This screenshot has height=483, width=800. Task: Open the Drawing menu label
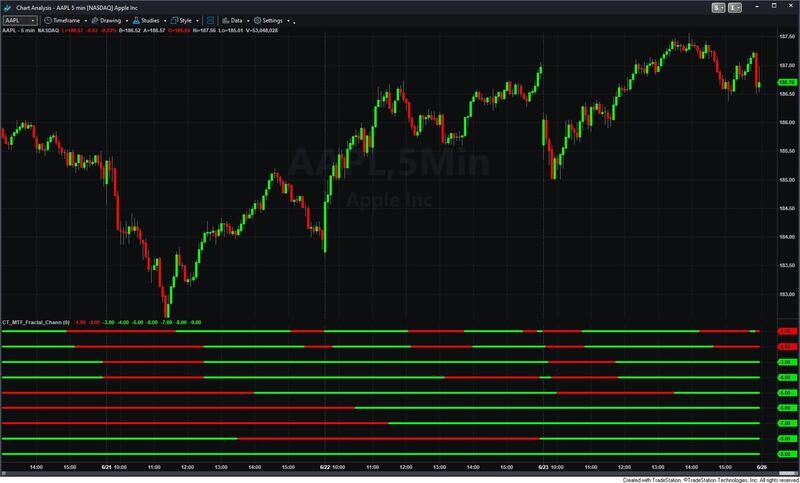click(x=110, y=20)
